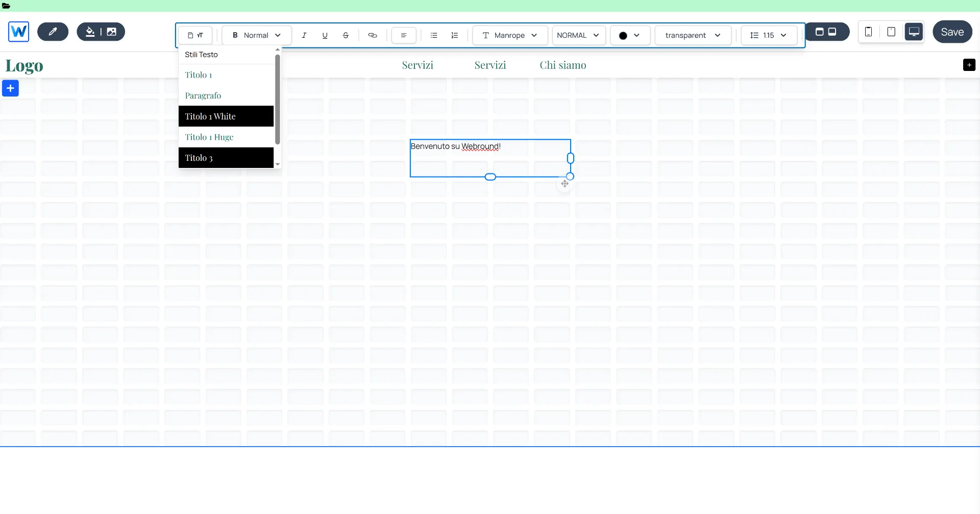The height and width of the screenshot is (514, 980).
Task: Save the page
Action: (952, 32)
